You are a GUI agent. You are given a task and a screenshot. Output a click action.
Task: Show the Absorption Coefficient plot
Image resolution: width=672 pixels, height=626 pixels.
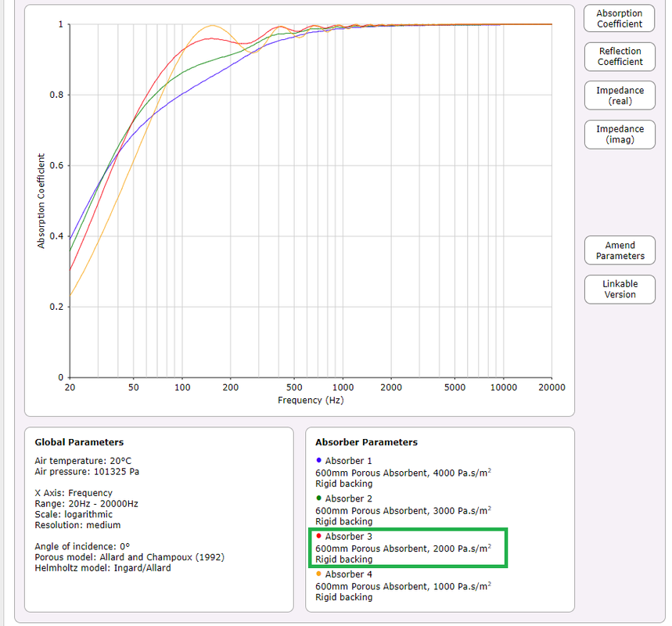pyautogui.click(x=620, y=19)
